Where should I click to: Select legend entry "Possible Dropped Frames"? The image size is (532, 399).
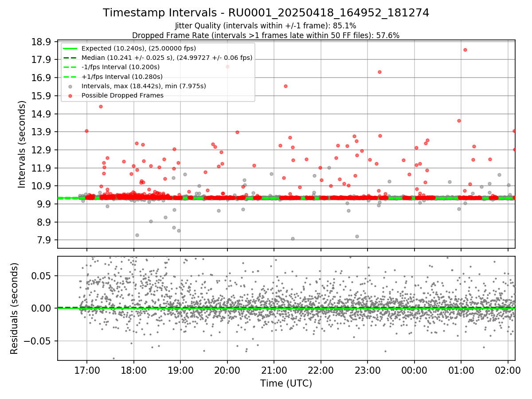click(x=122, y=95)
